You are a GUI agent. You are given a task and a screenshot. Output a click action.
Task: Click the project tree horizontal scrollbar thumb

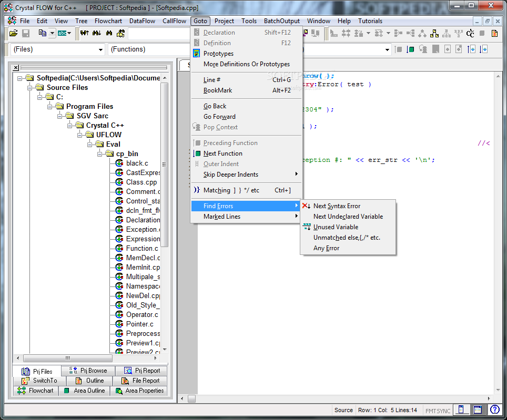(67, 358)
